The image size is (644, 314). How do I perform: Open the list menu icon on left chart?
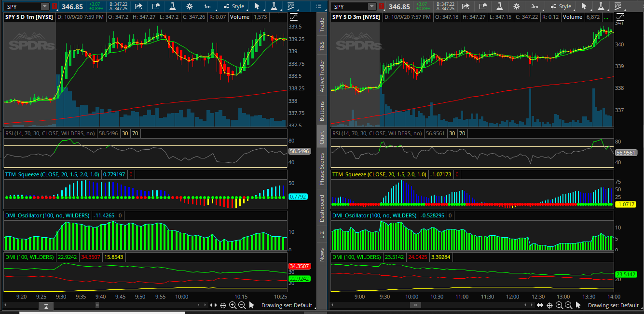point(318,7)
